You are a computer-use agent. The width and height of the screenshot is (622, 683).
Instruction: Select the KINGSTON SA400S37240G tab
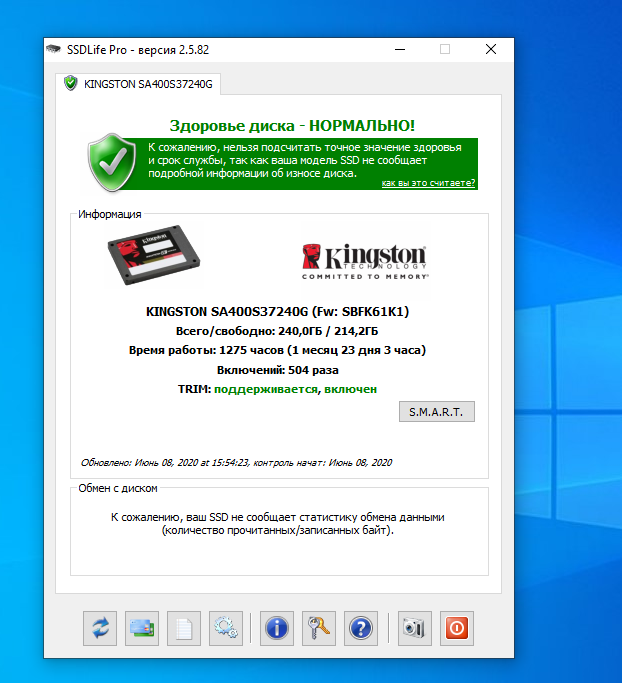pyautogui.click(x=138, y=84)
